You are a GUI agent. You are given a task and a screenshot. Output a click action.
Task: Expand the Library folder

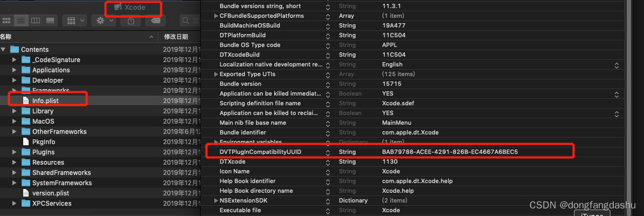pyautogui.click(x=15, y=111)
